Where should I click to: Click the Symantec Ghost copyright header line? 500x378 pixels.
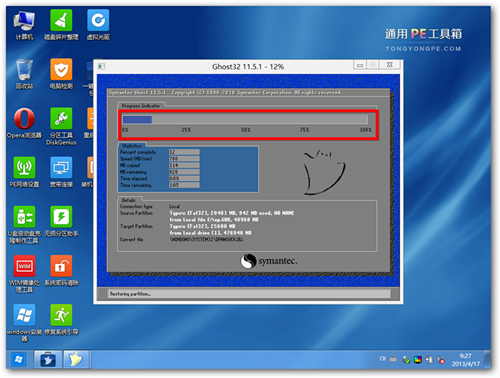[225, 92]
